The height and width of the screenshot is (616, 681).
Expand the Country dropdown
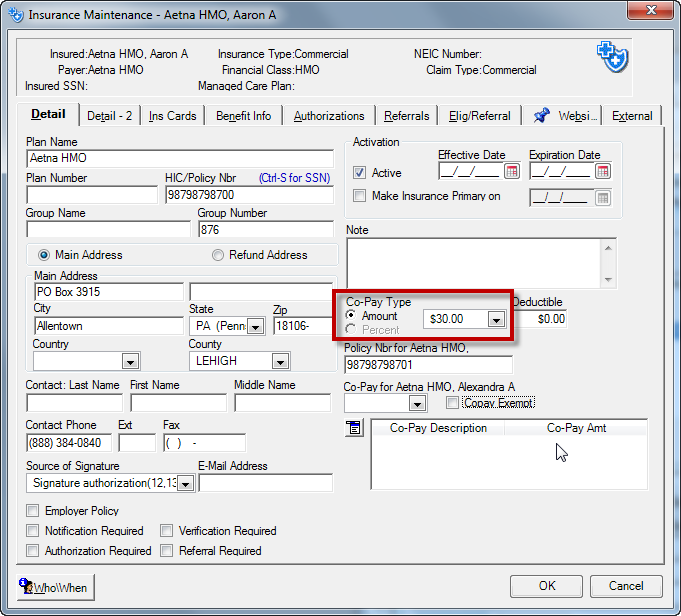tap(130, 361)
